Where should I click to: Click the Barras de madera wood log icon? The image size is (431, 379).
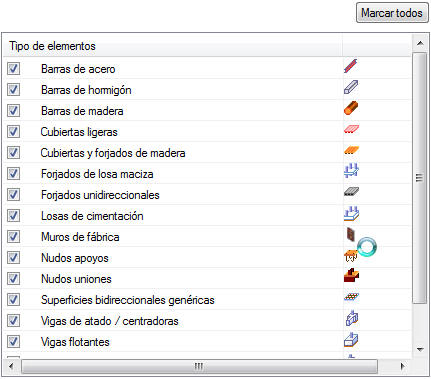[351, 108]
